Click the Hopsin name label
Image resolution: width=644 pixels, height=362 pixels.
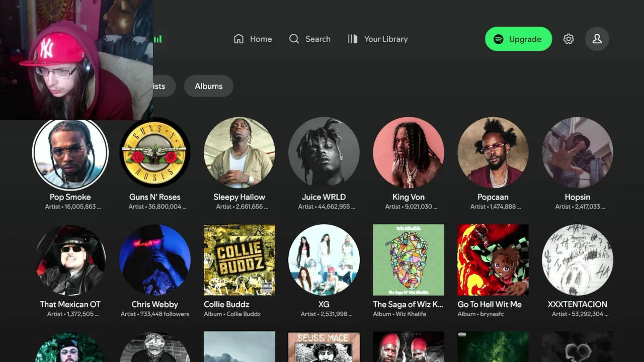click(578, 197)
